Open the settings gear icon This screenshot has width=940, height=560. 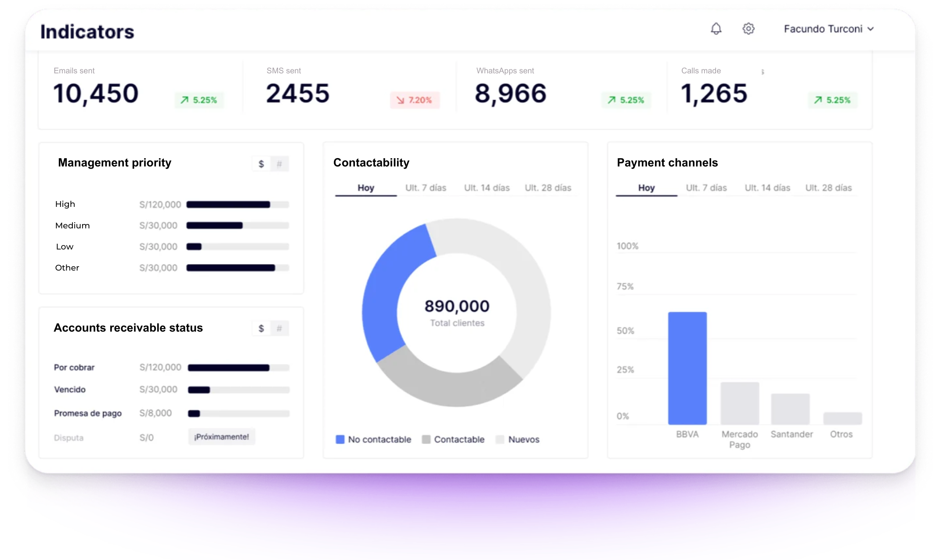click(x=748, y=29)
